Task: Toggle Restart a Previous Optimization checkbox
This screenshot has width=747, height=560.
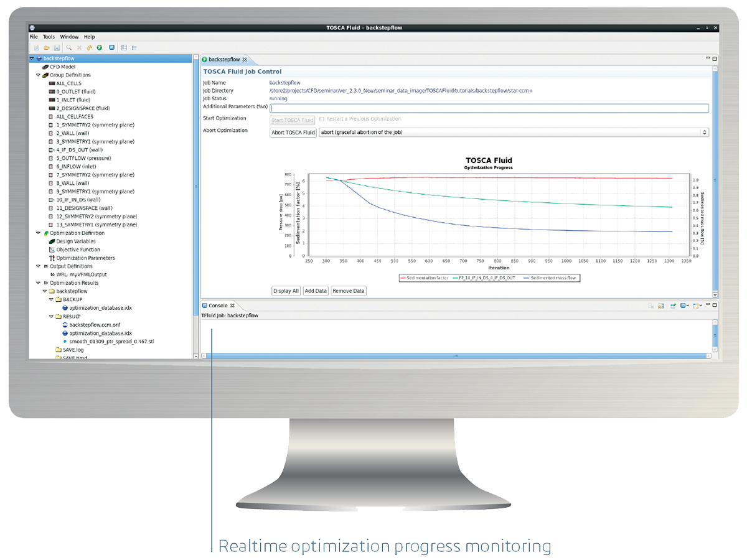Action: [322, 119]
